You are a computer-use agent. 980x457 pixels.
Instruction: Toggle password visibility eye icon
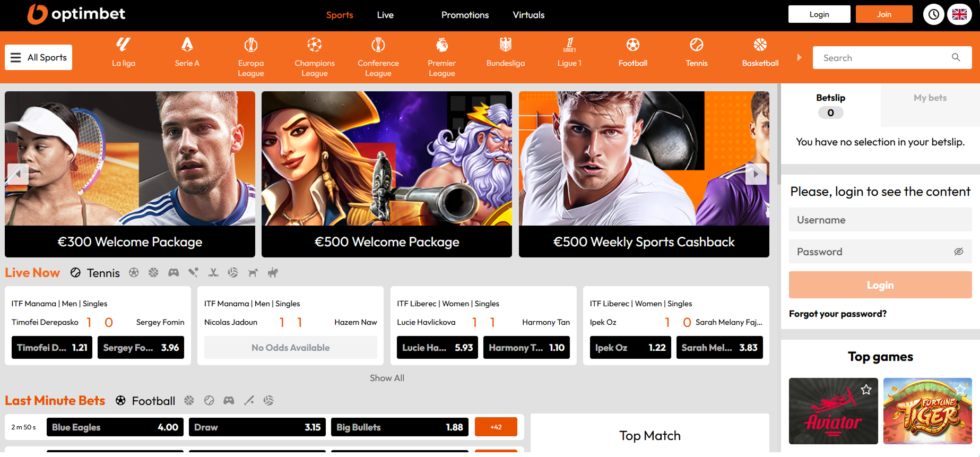point(958,252)
